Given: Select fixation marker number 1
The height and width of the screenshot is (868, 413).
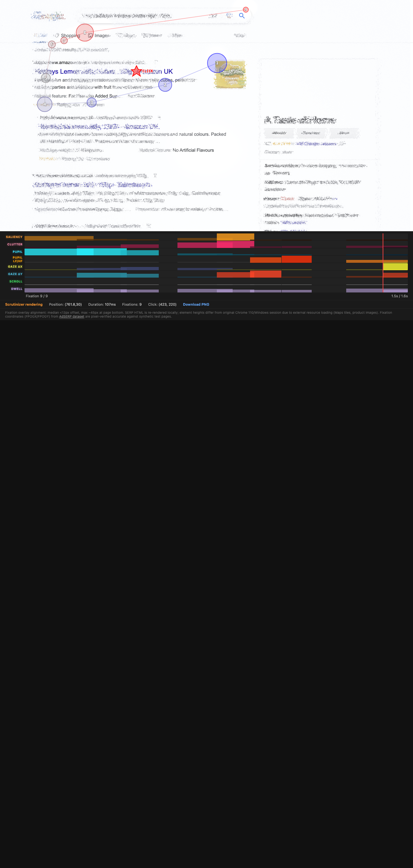Looking at the screenshot, I should (x=217, y=63).
